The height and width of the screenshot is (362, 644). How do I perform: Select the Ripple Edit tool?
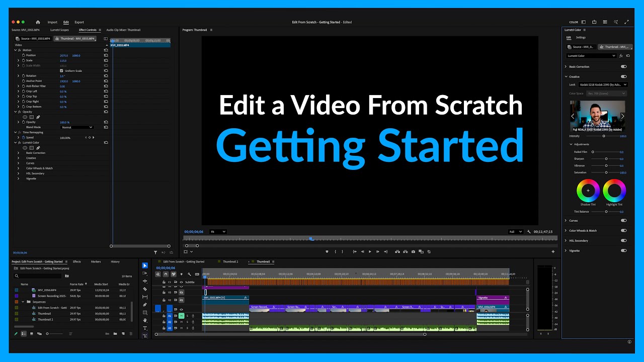[145, 281]
